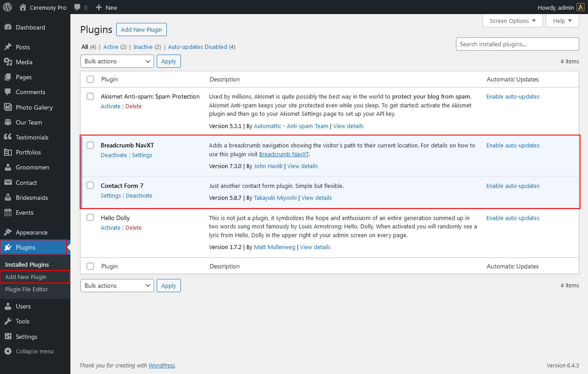Viewport: 588px width, 374px height.
Task: Enable auto-updates for Contact Form 7
Action: (513, 186)
